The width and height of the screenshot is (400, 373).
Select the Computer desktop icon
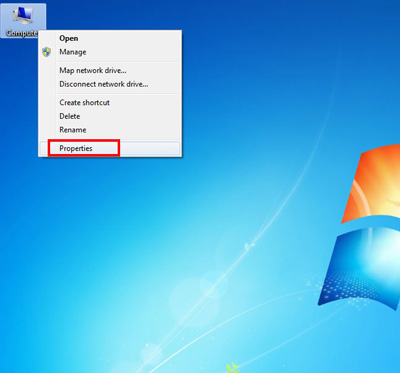coord(23,20)
